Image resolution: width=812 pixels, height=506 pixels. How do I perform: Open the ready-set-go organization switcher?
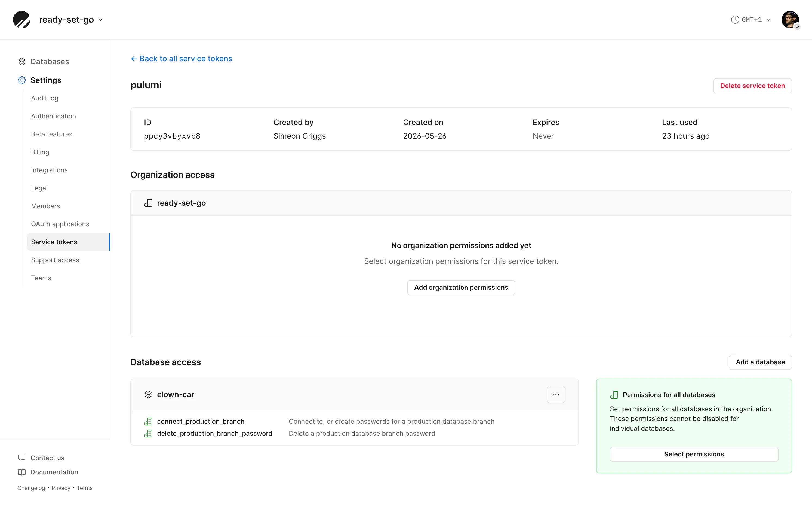pyautogui.click(x=71, y=20)
